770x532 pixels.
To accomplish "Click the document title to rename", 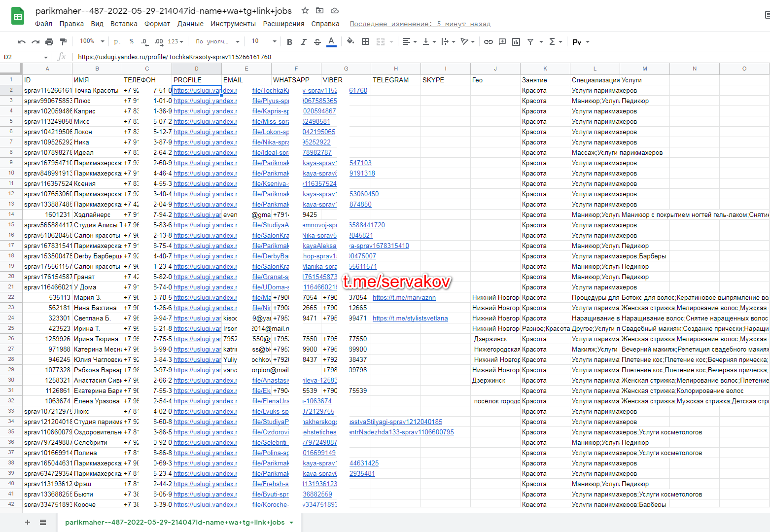I will tap(163, 10).
